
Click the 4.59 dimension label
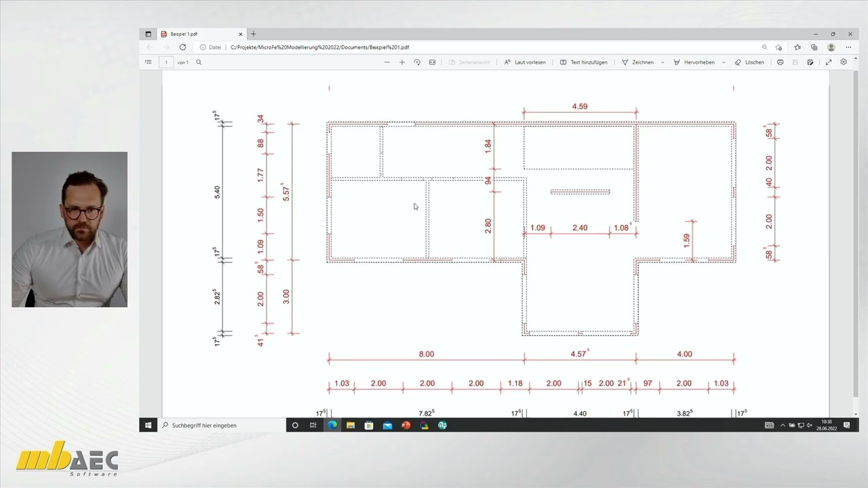point(580,106)
